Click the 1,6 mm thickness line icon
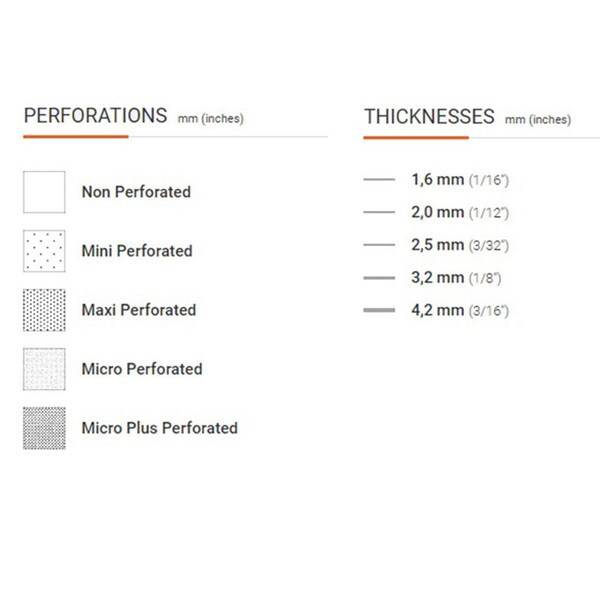600x600 pixels. click(x=379, y=179)
